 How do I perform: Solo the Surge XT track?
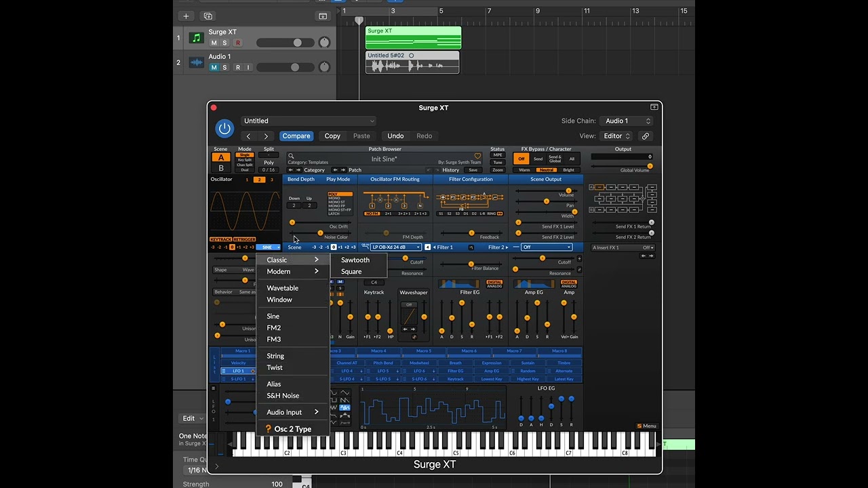click(x=225, y=43)
